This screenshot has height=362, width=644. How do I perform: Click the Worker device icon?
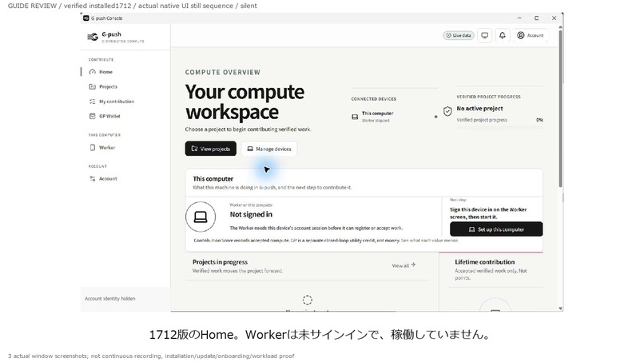click(x=93, y=148)
